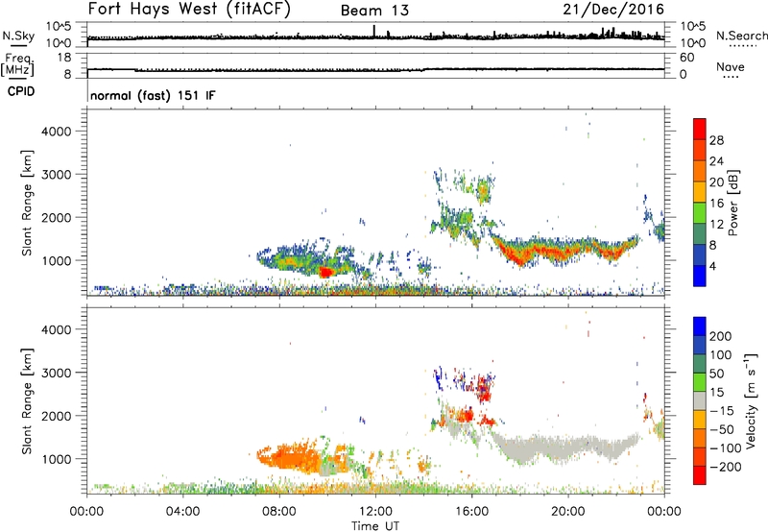Select the 1000 tick on velocity panel

57,459
